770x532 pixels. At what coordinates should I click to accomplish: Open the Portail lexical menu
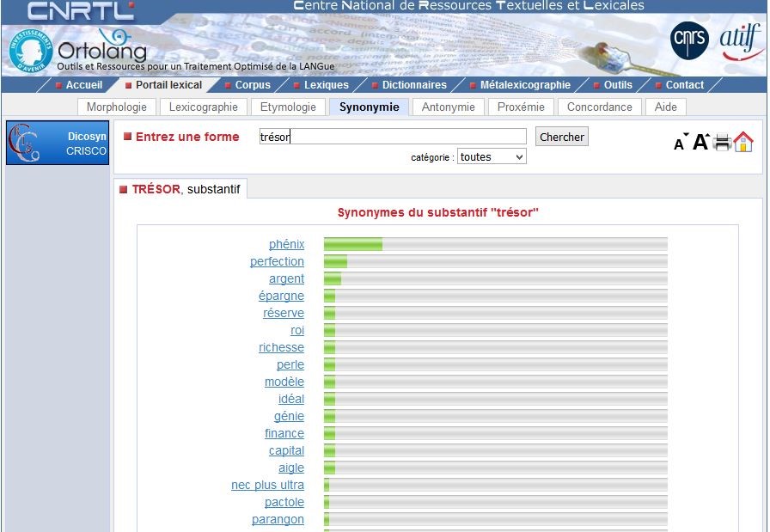point(168,85)
